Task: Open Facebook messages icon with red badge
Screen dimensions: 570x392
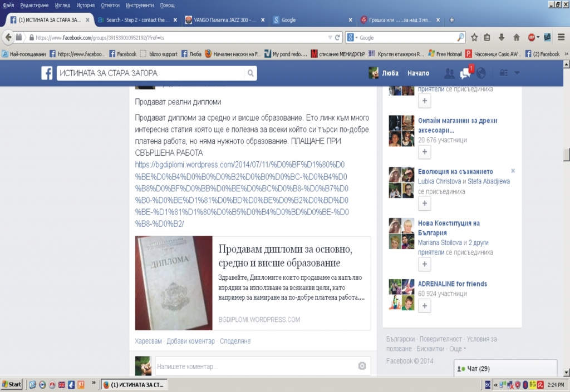Action: click(466, 73)
